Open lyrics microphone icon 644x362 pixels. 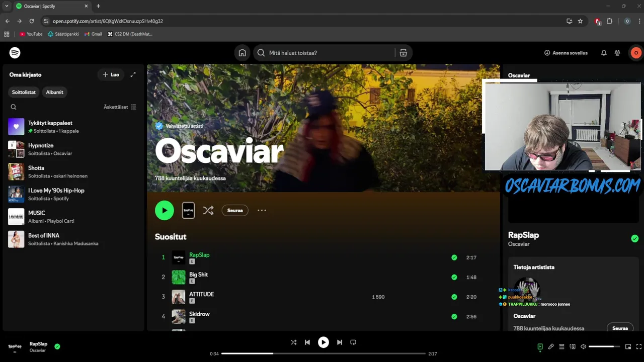click(x=551, y=346)
